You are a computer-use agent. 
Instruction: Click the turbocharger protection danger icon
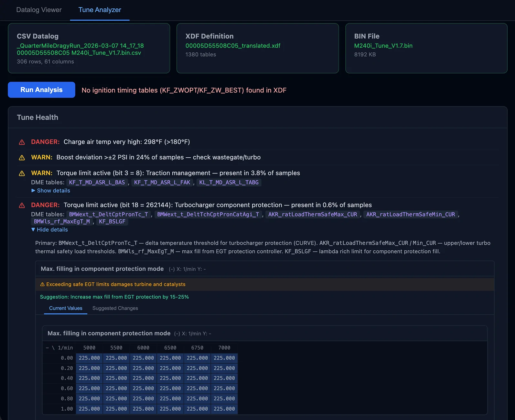(x=22, y=205)
